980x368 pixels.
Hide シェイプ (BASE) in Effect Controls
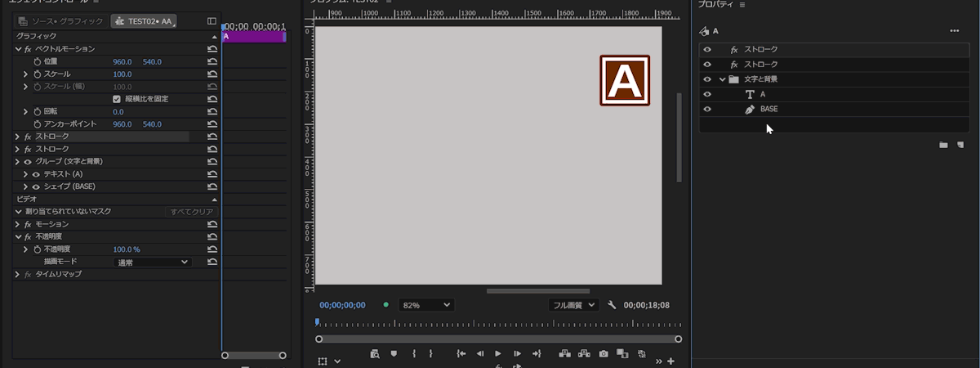pyautogui.click(x=36, y=186)
